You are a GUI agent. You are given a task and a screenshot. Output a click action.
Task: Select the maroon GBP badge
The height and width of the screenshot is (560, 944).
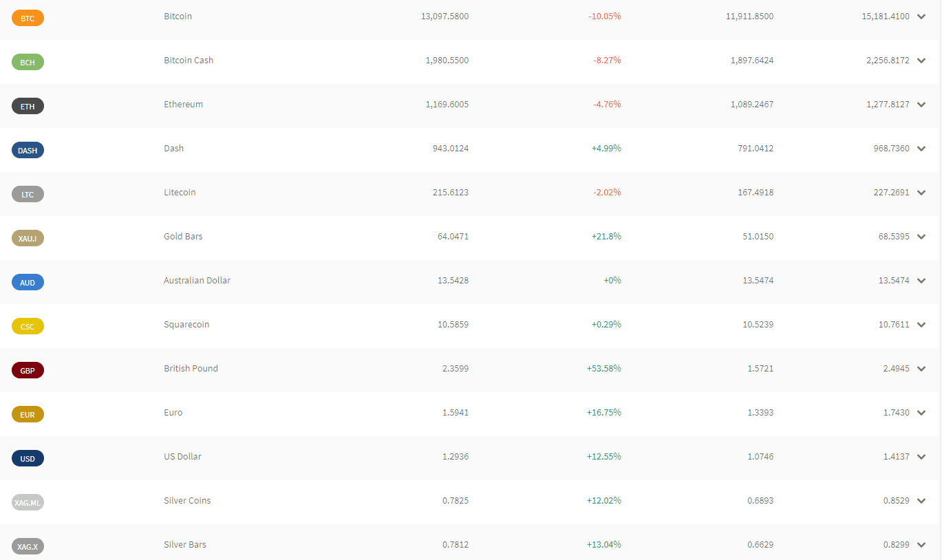(28, 370)
